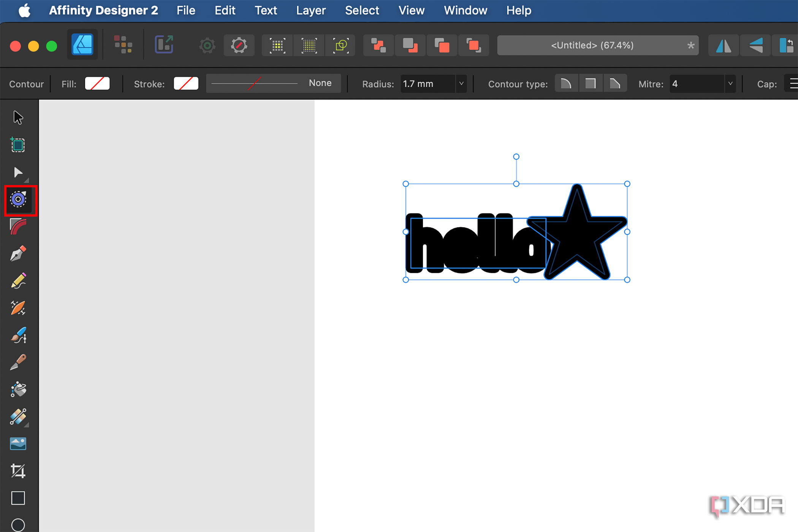Viewport: 798px width, 532px height.
Task: Click the add boolean operation button
Action: 378,45
